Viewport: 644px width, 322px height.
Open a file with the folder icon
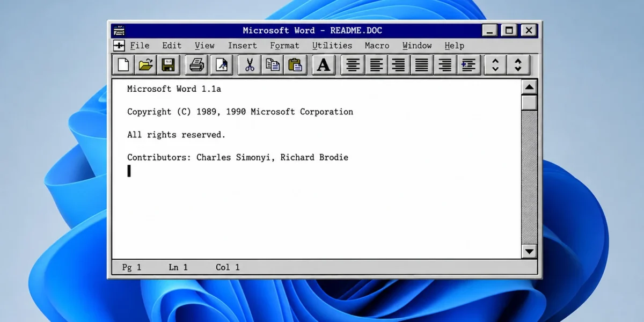click(x=145, y=65)
